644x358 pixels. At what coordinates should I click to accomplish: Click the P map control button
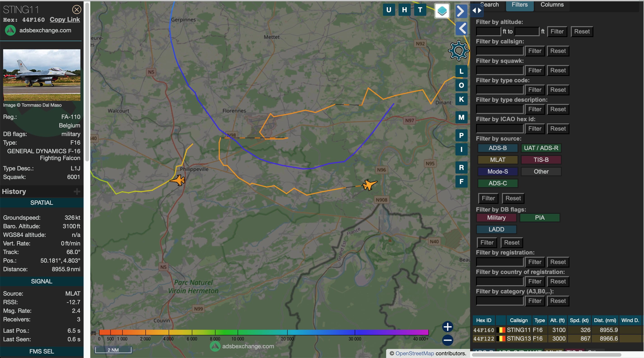coord(461,135)
